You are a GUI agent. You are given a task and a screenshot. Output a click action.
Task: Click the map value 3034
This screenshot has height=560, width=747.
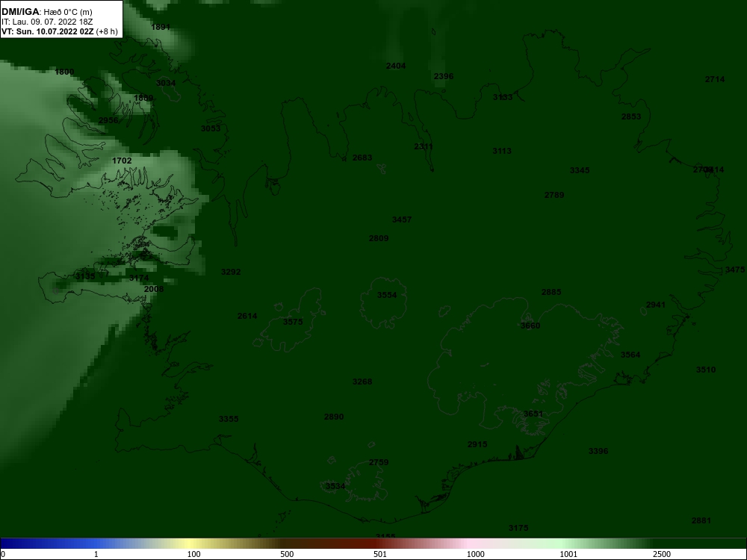tap(166, 83)
